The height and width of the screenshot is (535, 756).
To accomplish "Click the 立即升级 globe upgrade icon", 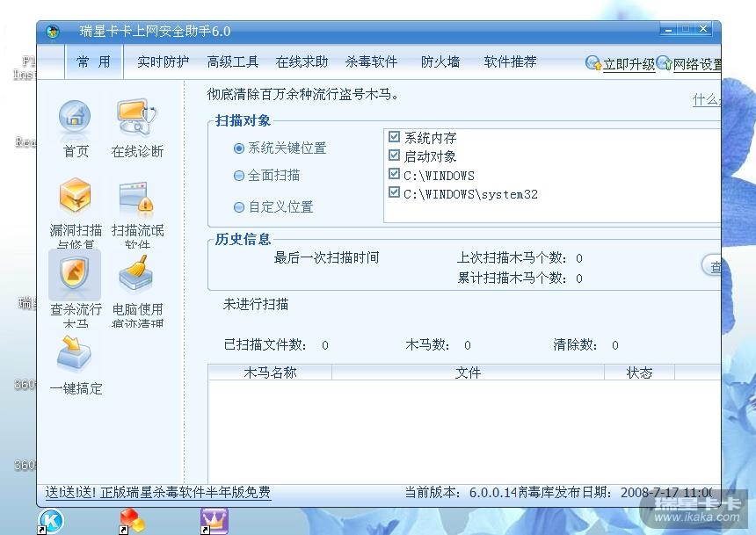I will tap(593, 62).
